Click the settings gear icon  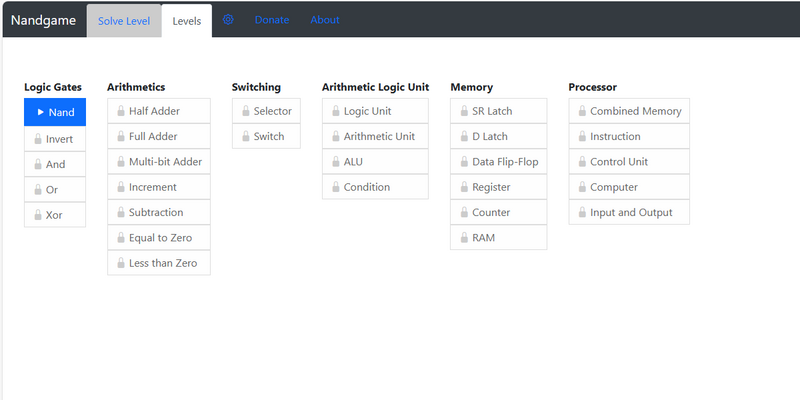click(x=228, y=20)
